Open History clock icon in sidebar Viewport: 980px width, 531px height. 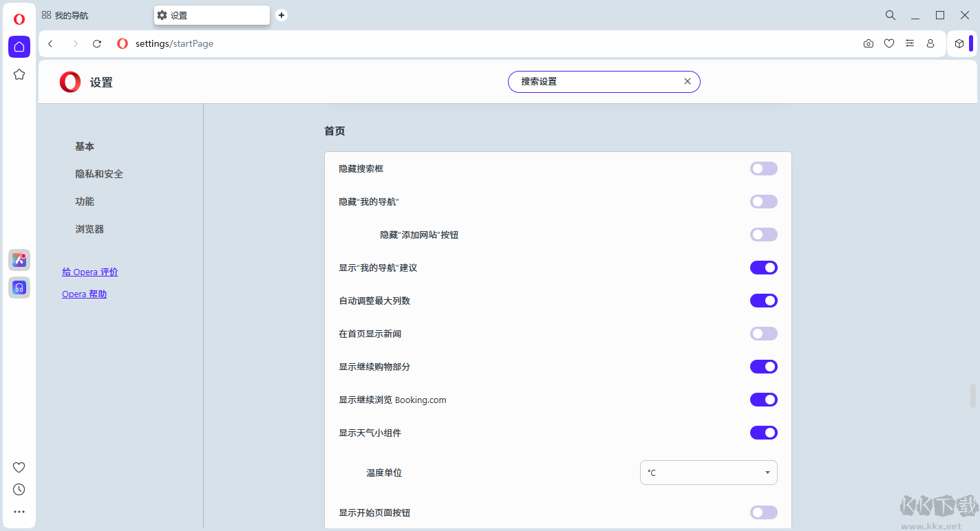tap(19, 490)
